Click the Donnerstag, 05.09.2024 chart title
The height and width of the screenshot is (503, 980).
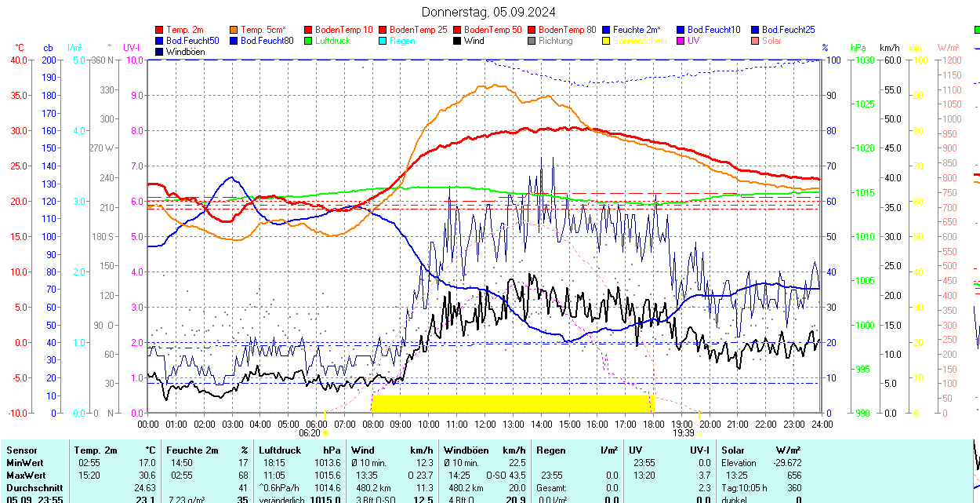(488, 12)
